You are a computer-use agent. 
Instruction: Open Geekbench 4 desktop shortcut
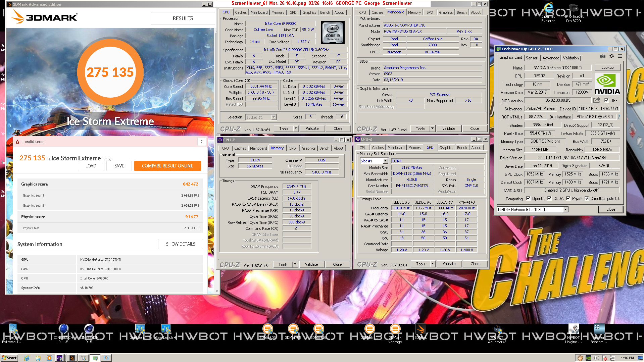click(165, 332)
